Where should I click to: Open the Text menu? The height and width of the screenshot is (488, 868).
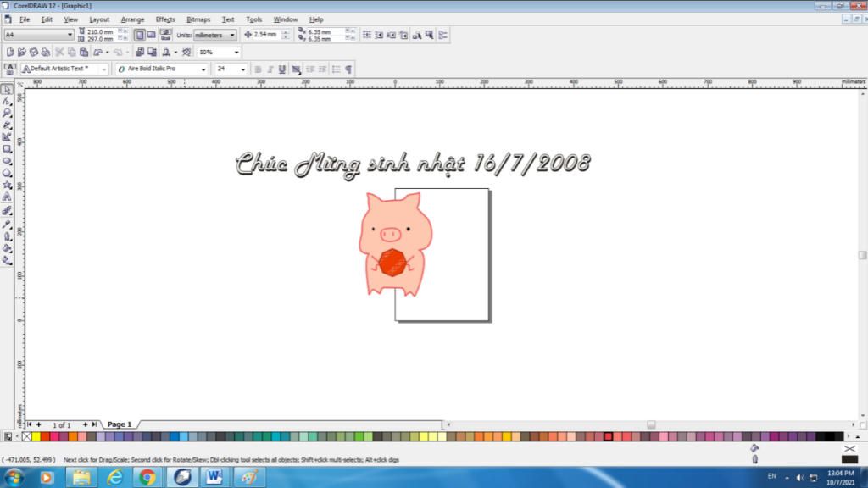point(228,19)
